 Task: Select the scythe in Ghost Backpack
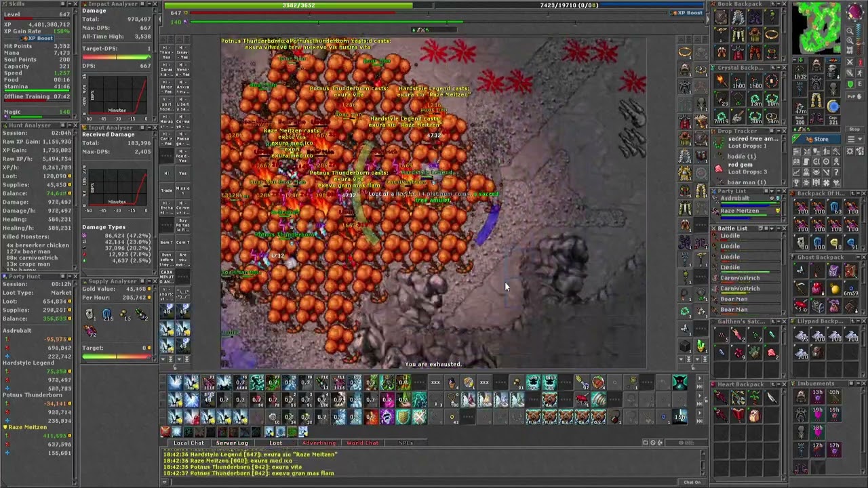click(800, 288)
